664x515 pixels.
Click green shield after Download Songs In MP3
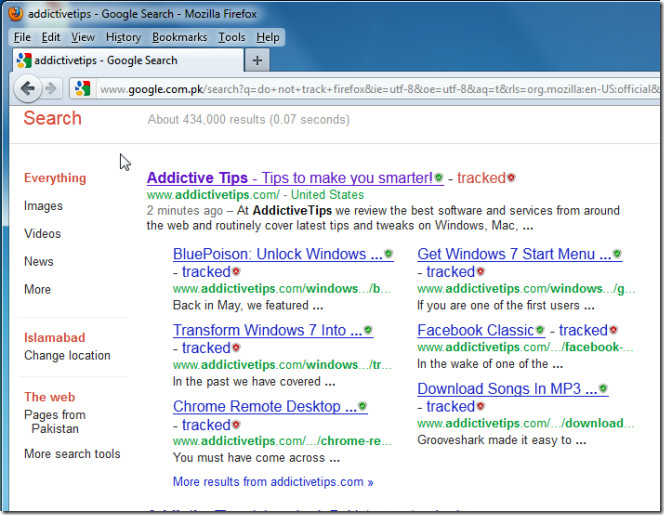pos(603,388)
